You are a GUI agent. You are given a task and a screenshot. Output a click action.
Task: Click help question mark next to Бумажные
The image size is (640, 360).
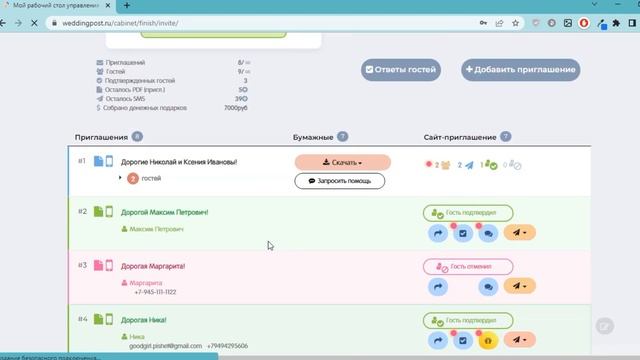coord(343,137)
